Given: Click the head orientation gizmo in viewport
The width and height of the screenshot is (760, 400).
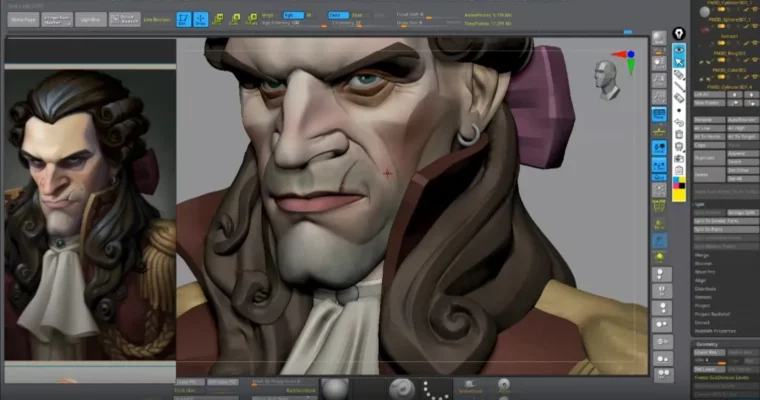Looking at the screenshot, I should tap(606, 80).
